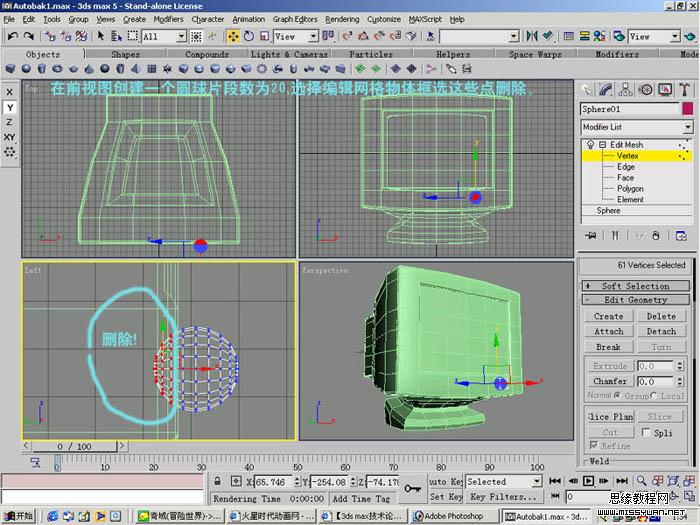Click the Detach button
Screen dimensions: 700x525
661,331
